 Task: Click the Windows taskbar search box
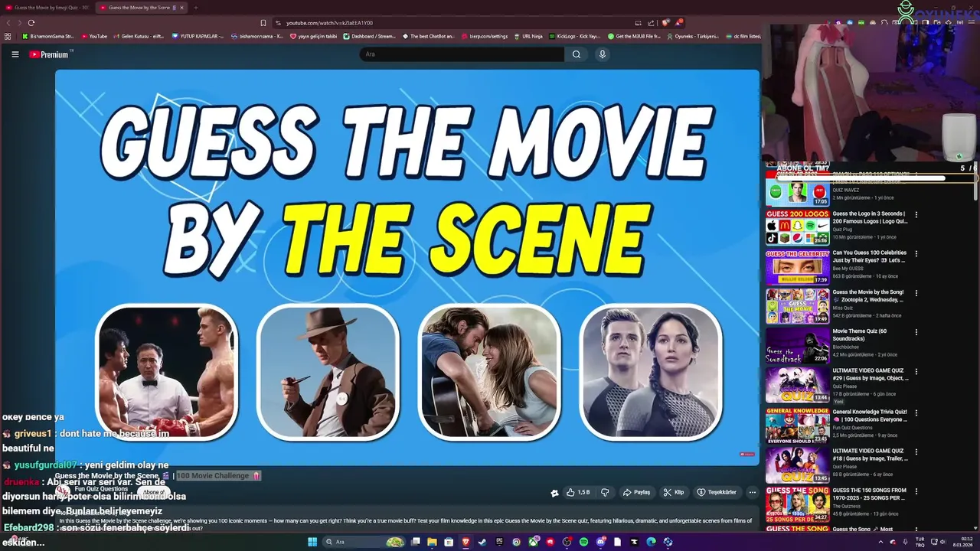click(364, 542)
